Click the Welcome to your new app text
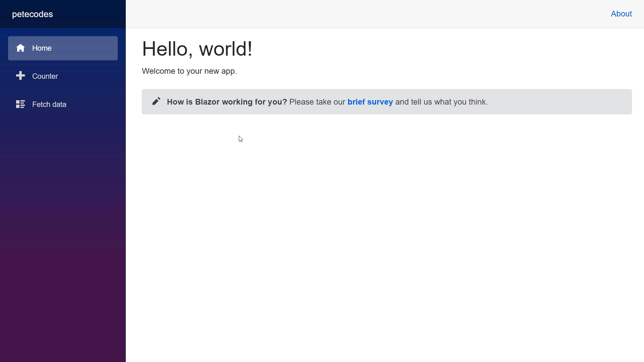The width and height of the screenshot is (644, 362). (x=189, y=71)
